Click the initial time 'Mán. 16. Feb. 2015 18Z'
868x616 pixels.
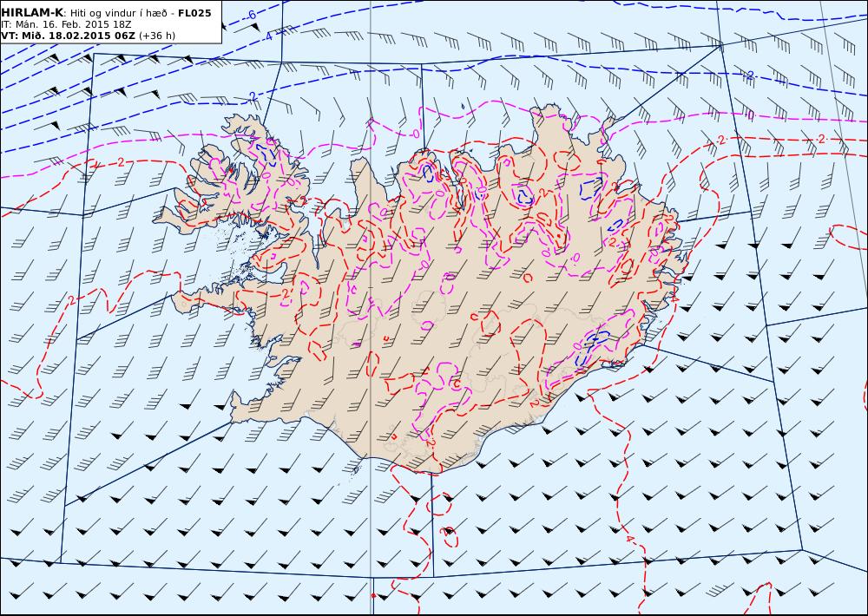click(x=73, y=25)
